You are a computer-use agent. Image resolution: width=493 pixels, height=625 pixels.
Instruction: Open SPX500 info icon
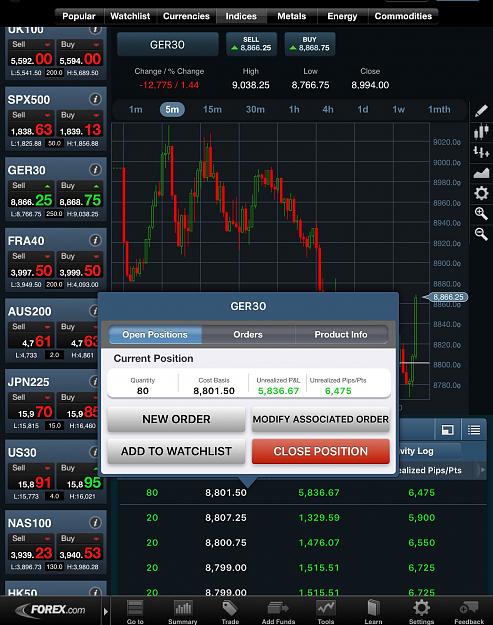tap(95, 99)
